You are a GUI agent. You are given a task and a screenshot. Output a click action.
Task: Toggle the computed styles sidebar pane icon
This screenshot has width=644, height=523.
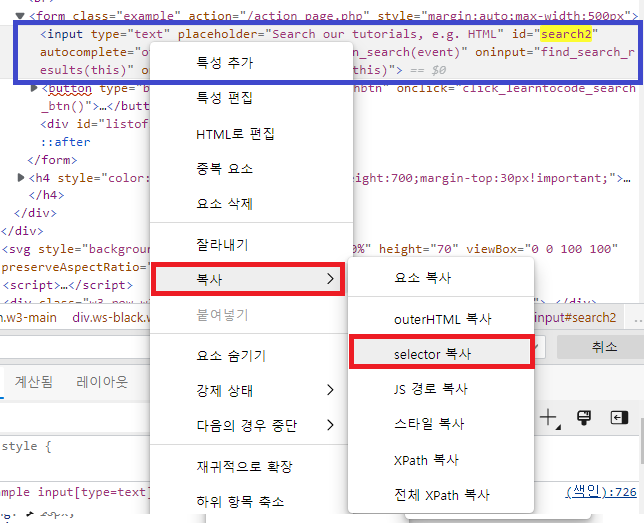[619, 418]
